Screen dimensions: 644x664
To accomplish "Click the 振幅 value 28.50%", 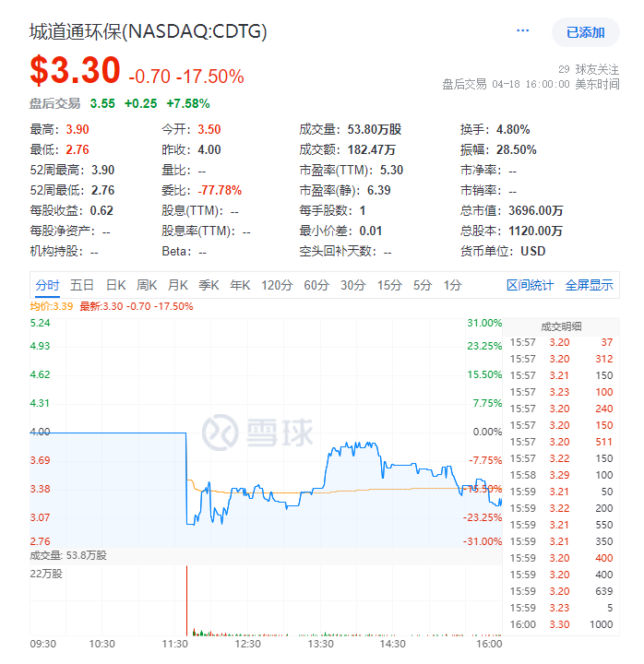I will [516, 149].
